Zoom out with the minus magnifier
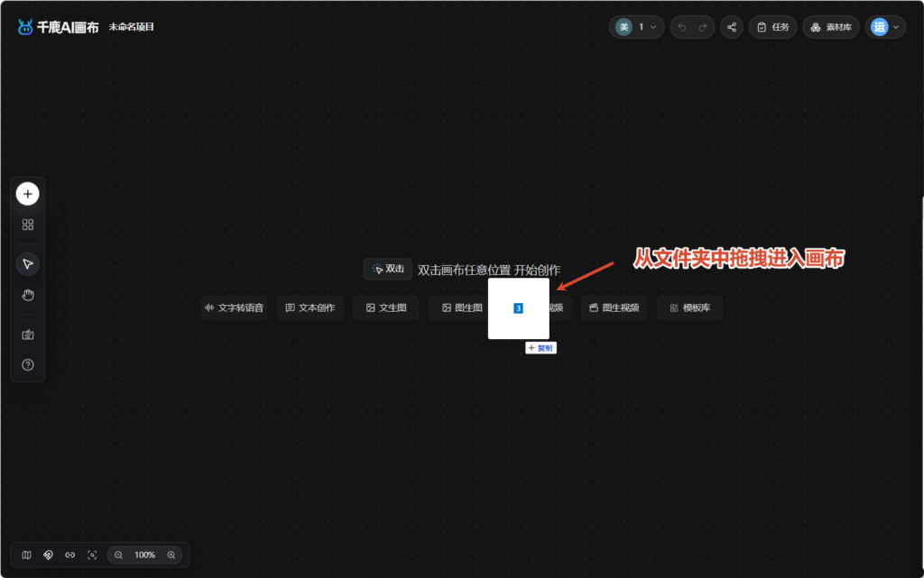The width and height of the screenshot is (924, 578). point(118,555)
